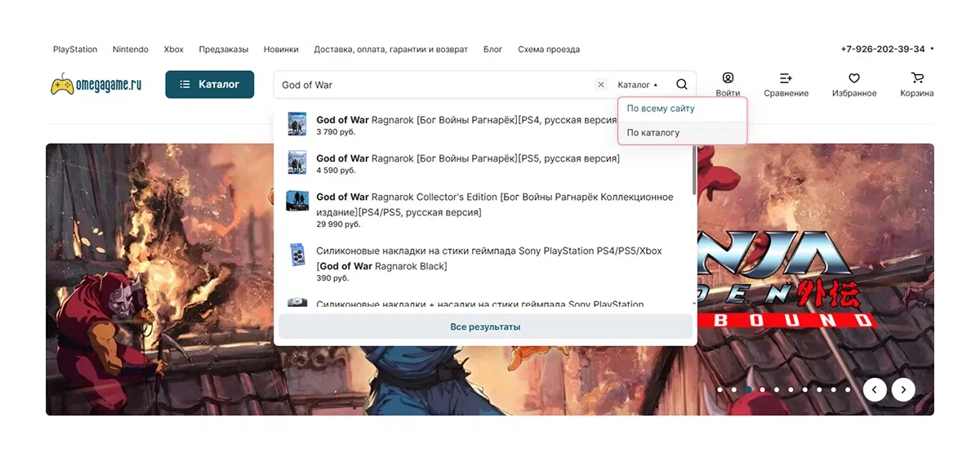
Task: Click the God of War search input field
Action: click(433, 85)
